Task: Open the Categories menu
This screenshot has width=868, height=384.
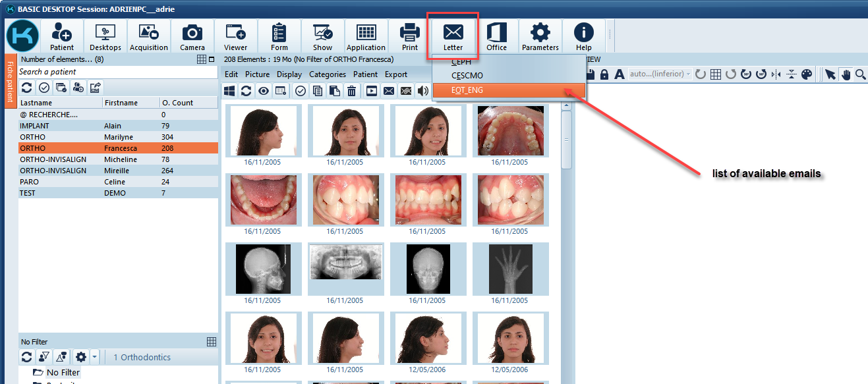Action: point(328,74)
